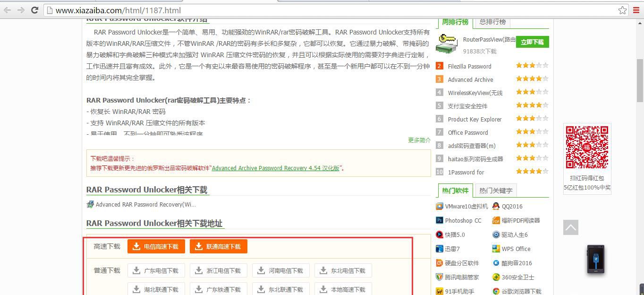Click 电信高速下载 orange button
This screenshot has height=295, width=644.
click(x=156, y=246)
